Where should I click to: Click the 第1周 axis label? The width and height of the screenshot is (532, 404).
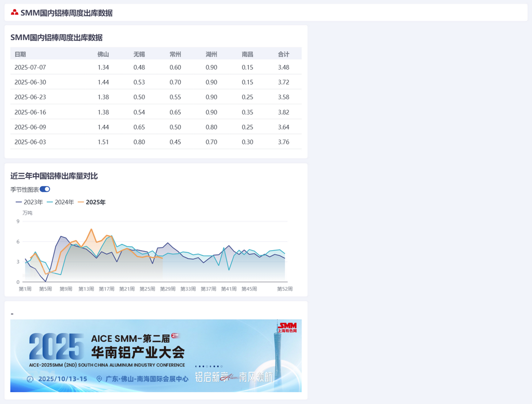25,289
